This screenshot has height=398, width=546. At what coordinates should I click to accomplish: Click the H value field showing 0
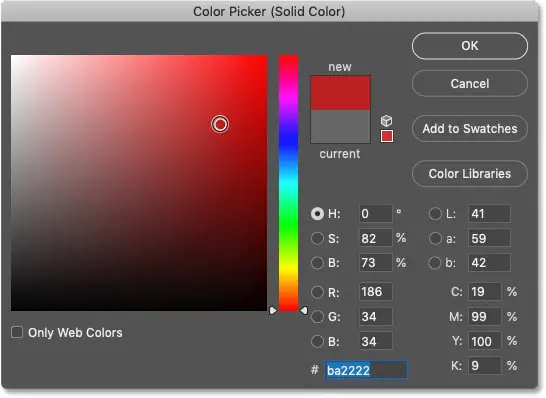click(x=375, y=213)
